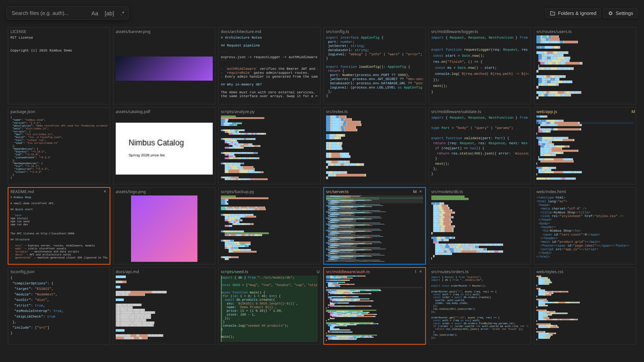Open src/config.ts file card
Viewport: 644px width, 362px height.
(x=375, y=66)
